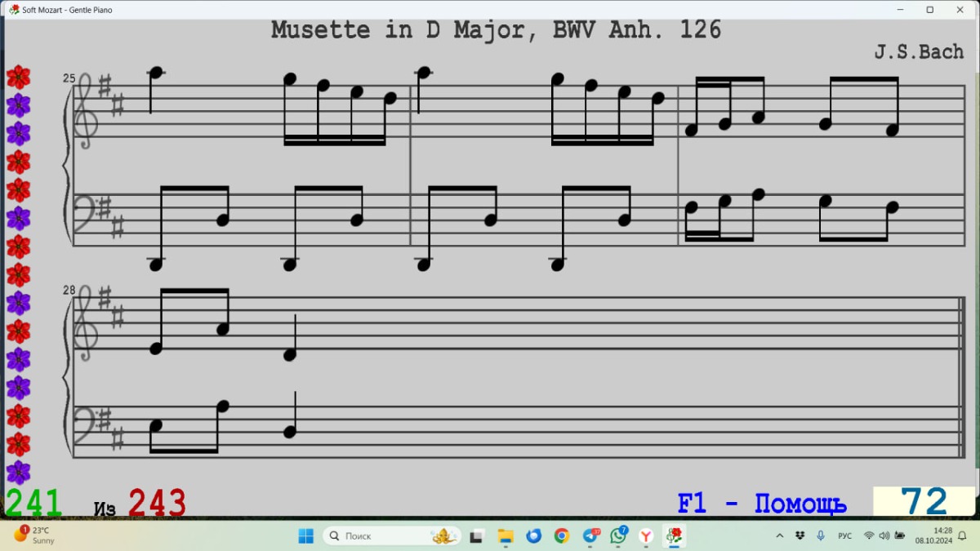Open WhatsApp from the taskbar
The height and width of the screenshot is (551, 980).
[618, 536]
